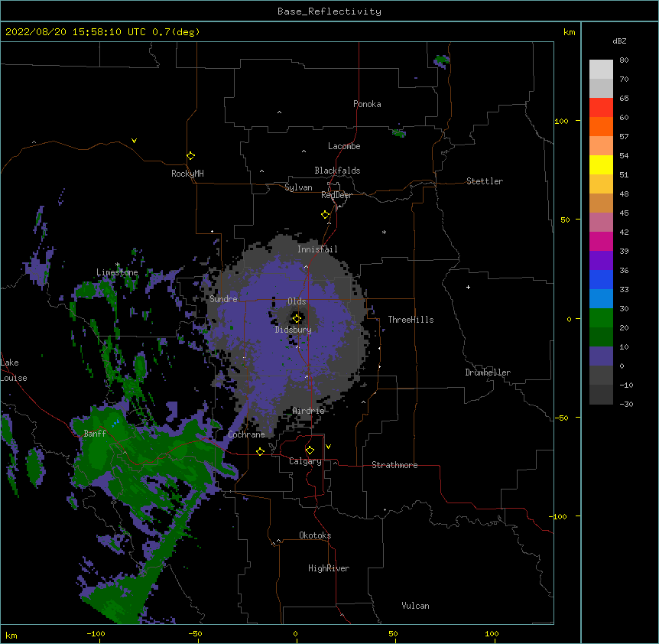Image resolution: width=659 pixels, height=644 pixels.
Task: Select the Innisfail label
Action: (317, 249)
